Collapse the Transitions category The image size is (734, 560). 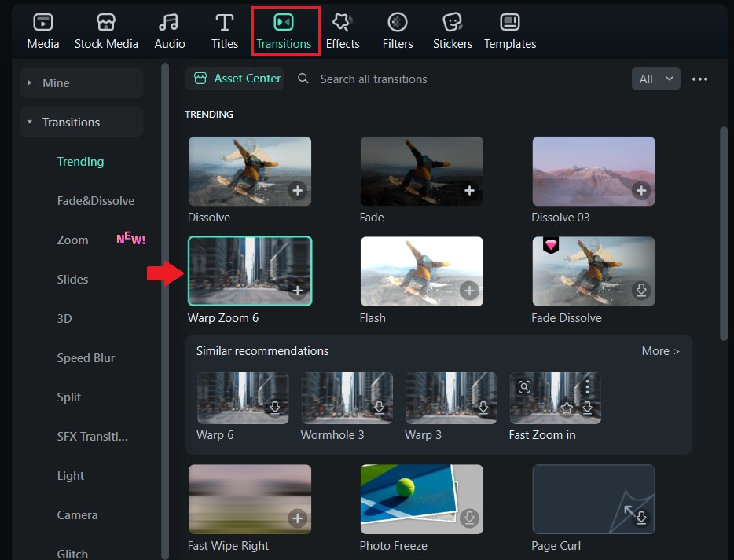point(82,122)
